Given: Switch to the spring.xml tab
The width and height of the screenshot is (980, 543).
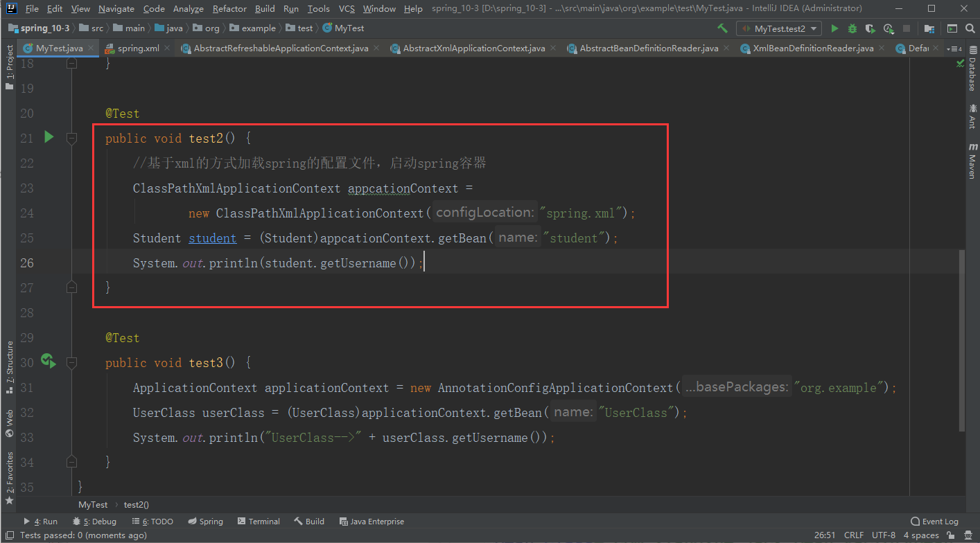Looking at the screenshot, I should (138, 48).
